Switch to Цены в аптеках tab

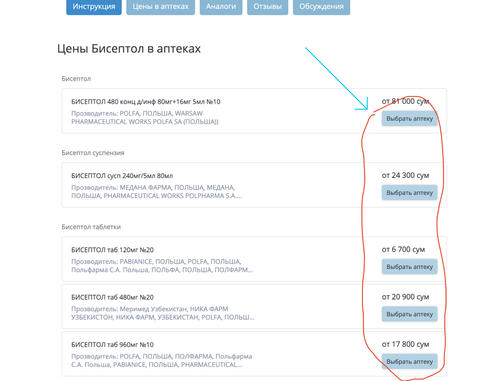point(161,7)
